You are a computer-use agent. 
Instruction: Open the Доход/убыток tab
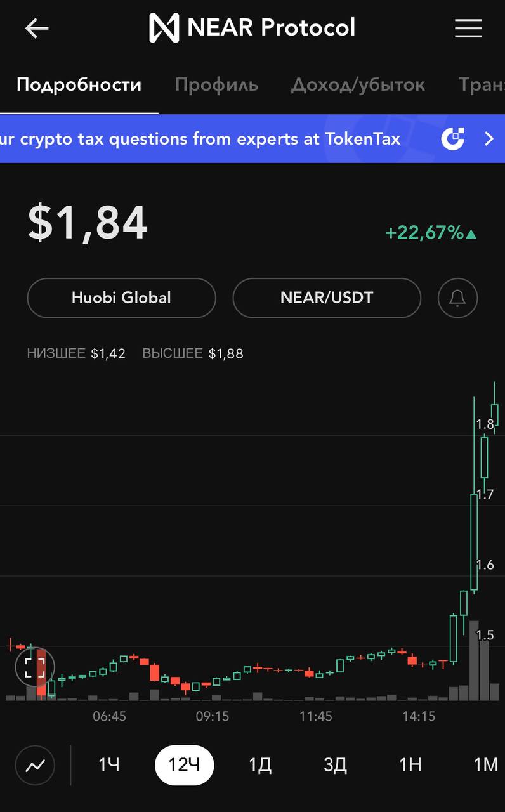click(x=358, y=85)
